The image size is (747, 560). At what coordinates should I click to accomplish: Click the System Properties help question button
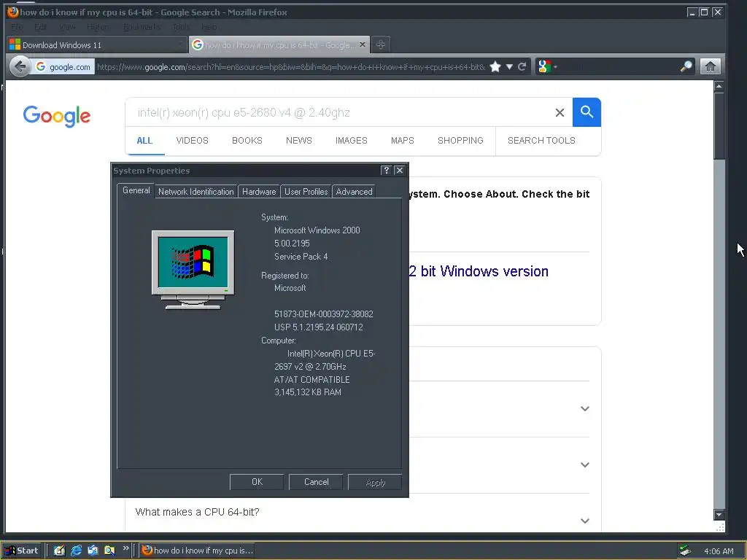pyautogui.click(x=387, y=170)
